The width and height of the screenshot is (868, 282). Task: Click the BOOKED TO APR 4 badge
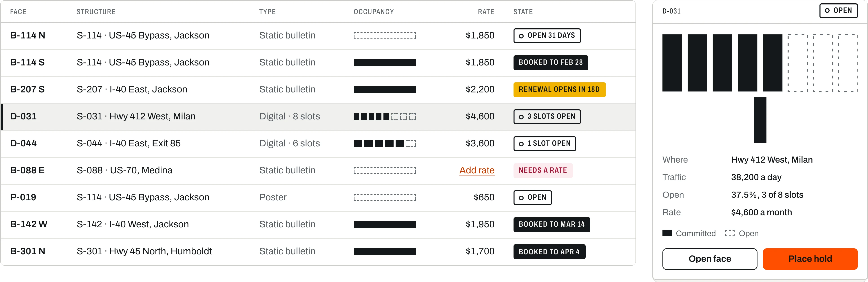click(549, 251)
